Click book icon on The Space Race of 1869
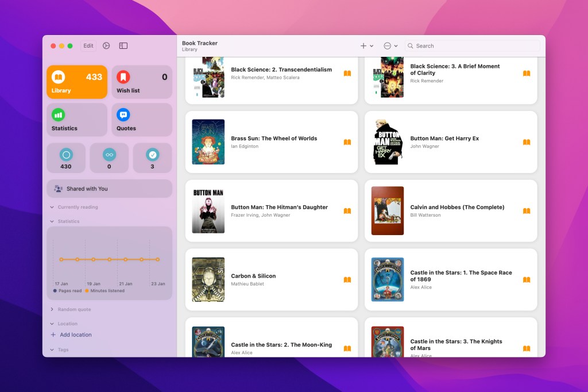The image size is (588, 392). tap(527, 279)
